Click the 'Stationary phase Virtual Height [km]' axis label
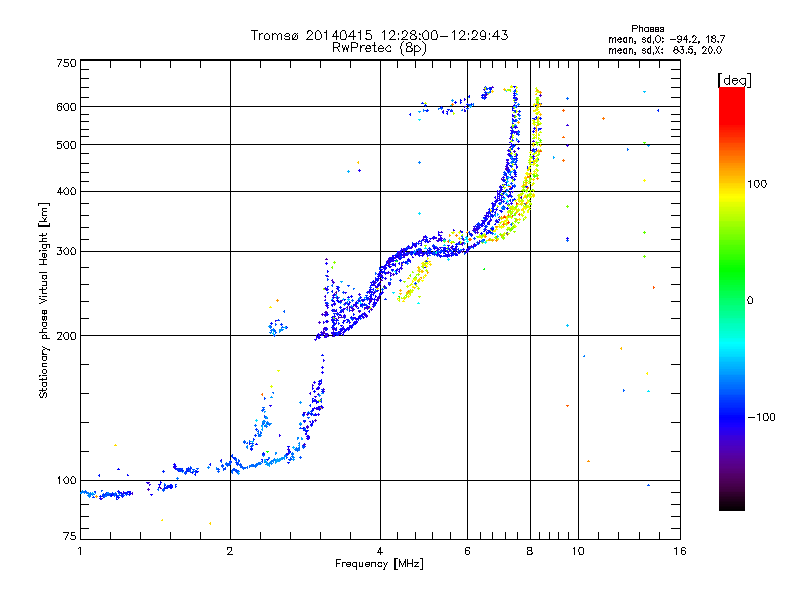The width and height of the screenshot is (800, 600). tap(44, 300)
